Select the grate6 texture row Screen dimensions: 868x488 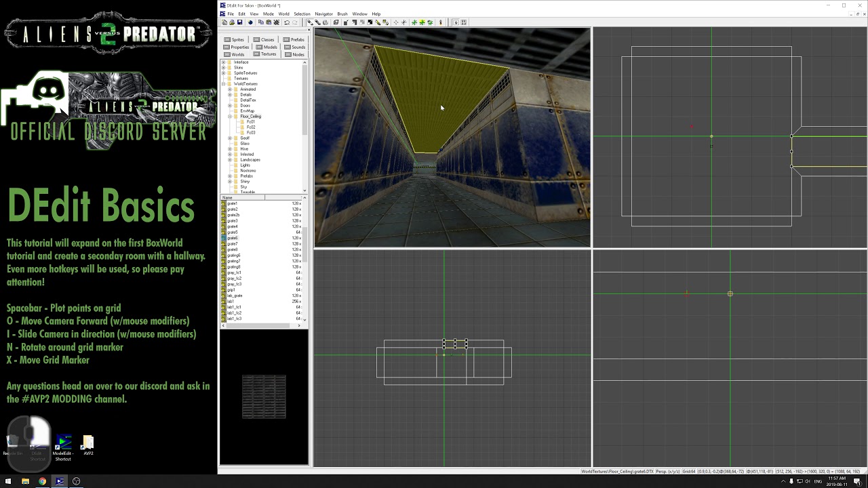tap(262, 238)
